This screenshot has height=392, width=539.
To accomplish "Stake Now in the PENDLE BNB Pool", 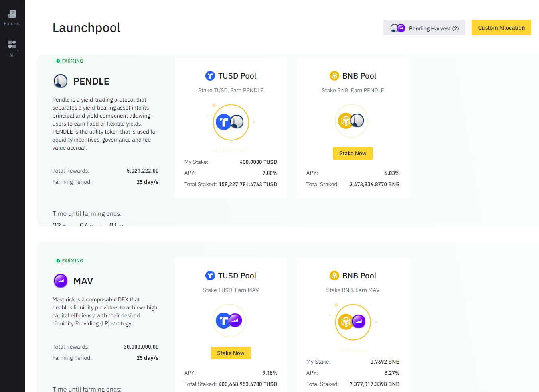I will coord(353,153).
